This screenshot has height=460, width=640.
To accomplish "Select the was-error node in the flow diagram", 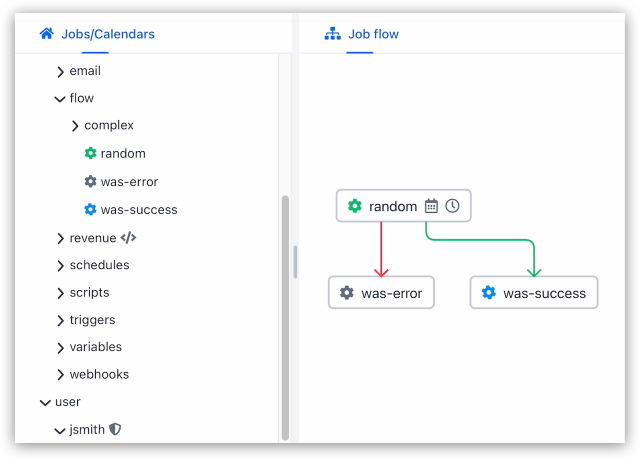I will point(381,293).
